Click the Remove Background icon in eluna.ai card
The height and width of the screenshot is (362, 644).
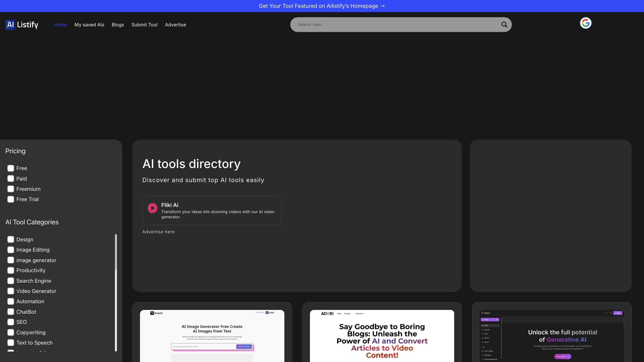pyautogui.click(x=483, y=359)
